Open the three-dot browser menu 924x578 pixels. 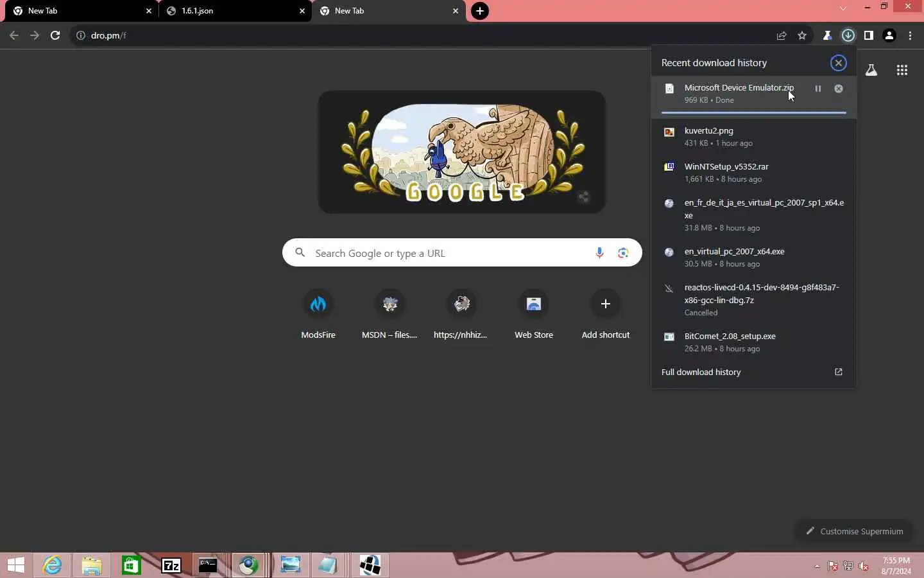click(x=910, y=35)
